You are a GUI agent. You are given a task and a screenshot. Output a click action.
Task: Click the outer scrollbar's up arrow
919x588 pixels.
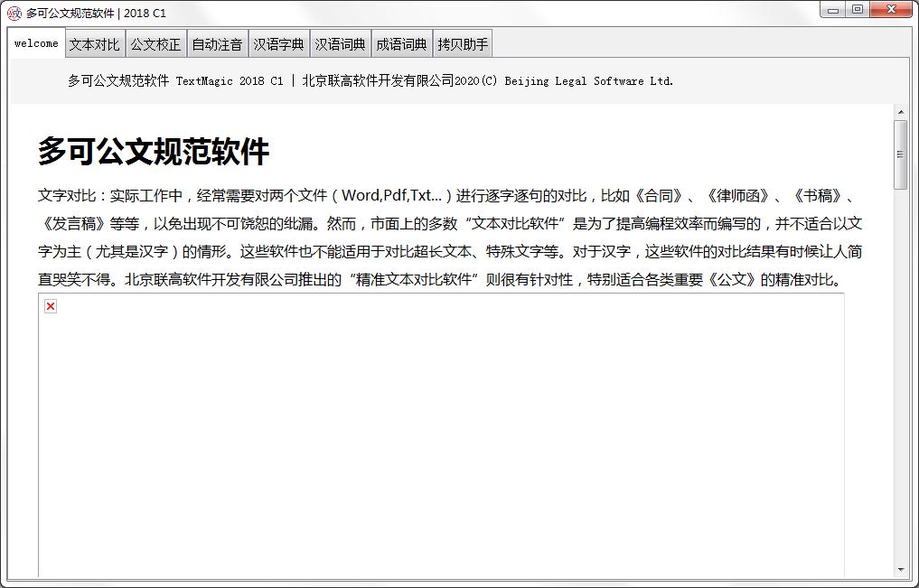(x=900, y=113)
